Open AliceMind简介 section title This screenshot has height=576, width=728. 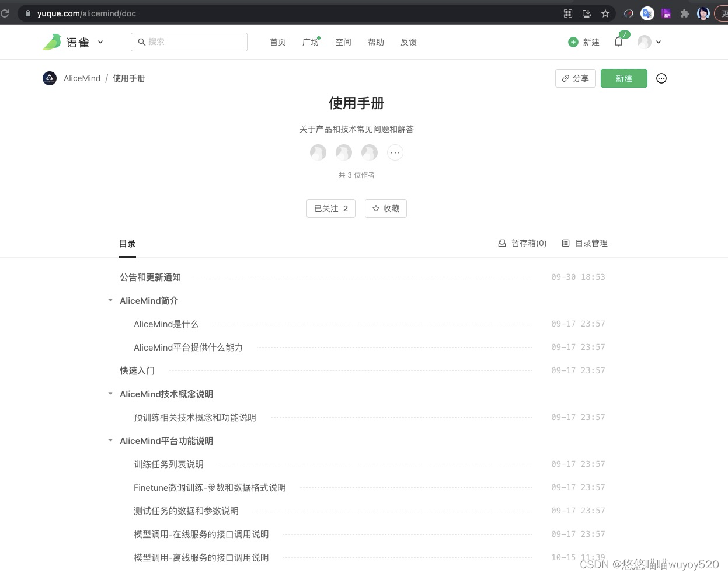click(x=149, y=301)
